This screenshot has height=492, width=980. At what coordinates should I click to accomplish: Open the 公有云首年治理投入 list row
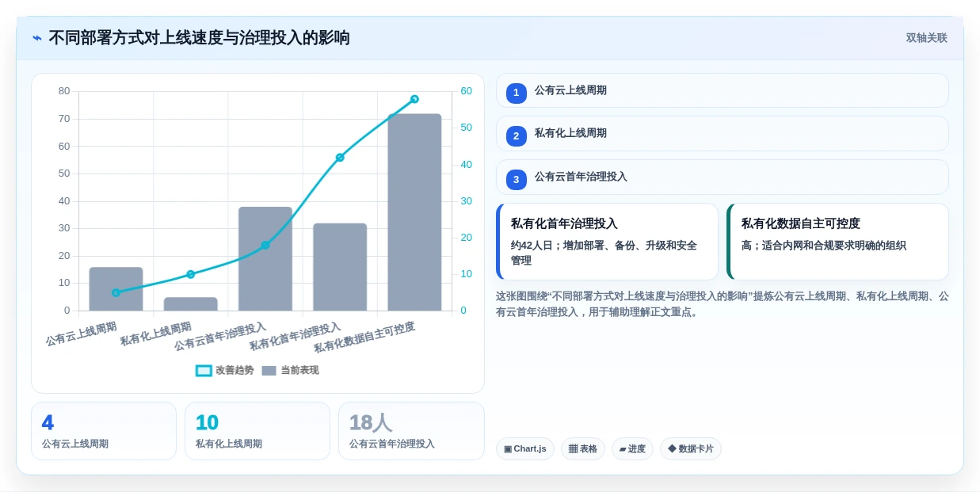point(722,177)
